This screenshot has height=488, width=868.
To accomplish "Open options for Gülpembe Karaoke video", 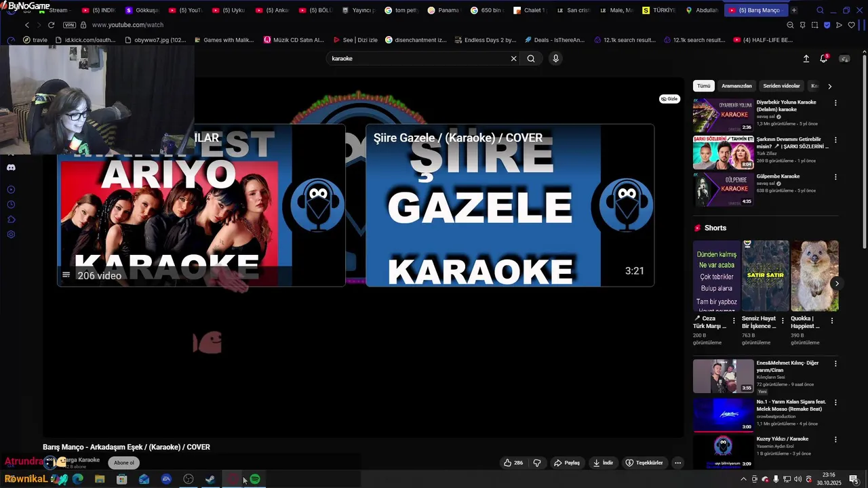I will click(x=835, y=177).
